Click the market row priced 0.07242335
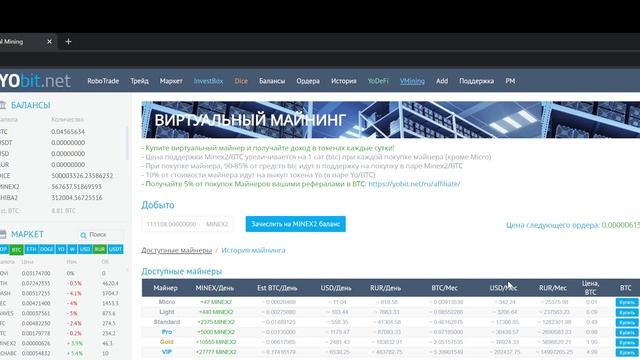Viewport: 640px width, 360px height. click(61, 283)
